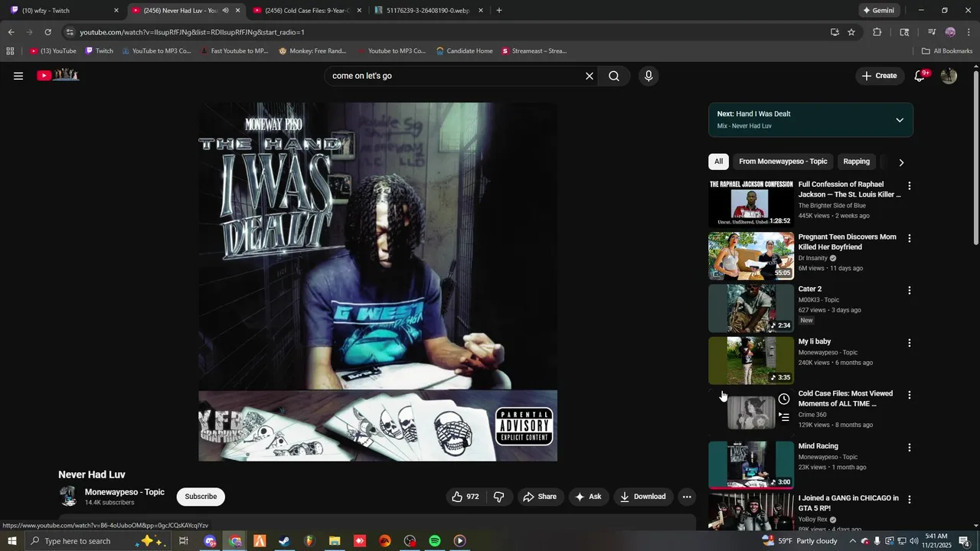
Task: Reload the page
Action: point(47,32)
